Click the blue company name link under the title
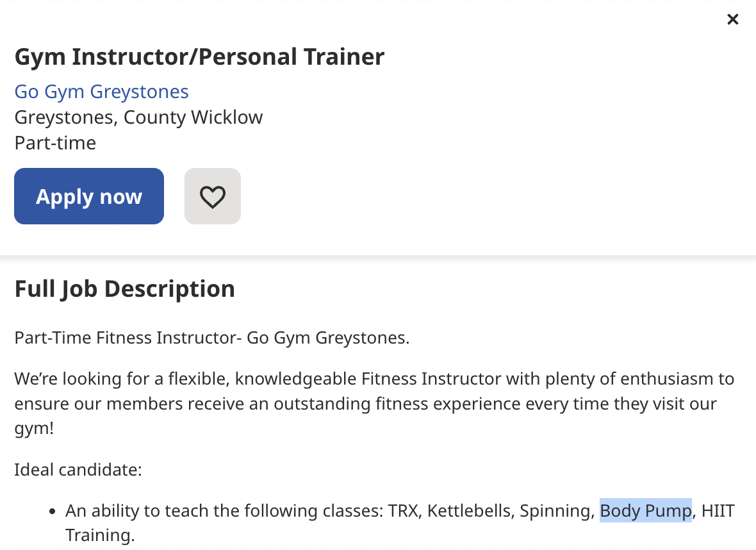This screenshot has width=756, height=550. tap(101, 91)
